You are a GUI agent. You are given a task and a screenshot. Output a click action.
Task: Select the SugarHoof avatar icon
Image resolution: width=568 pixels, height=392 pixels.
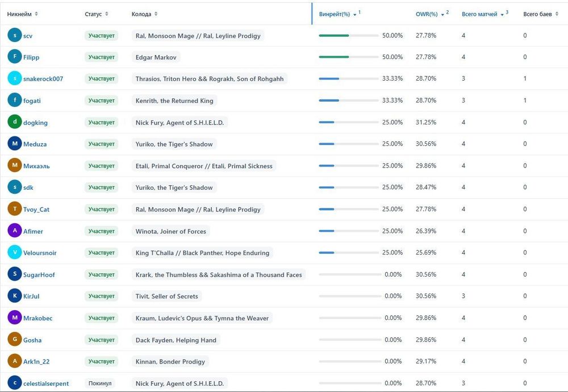(15, 274)
